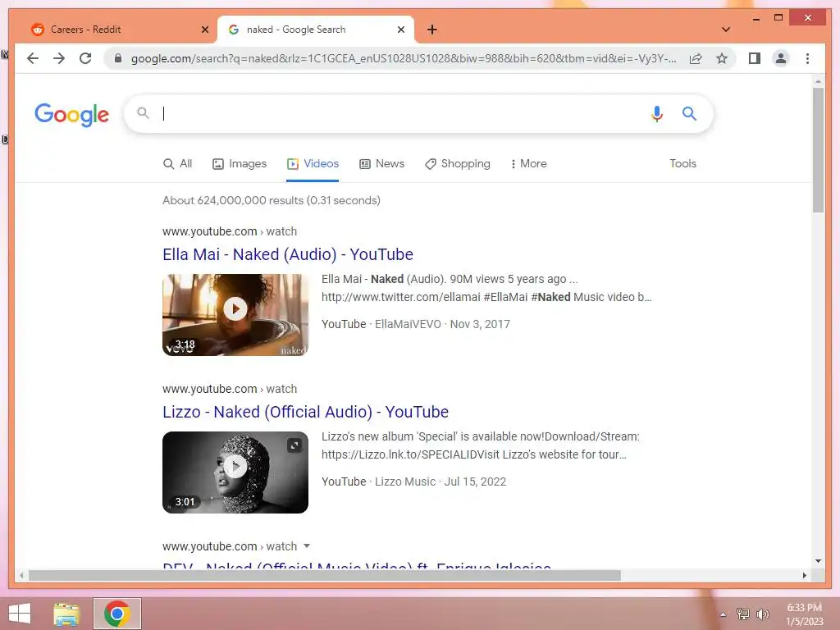Click the Chrome taskbar icon

tap(117, 614)
